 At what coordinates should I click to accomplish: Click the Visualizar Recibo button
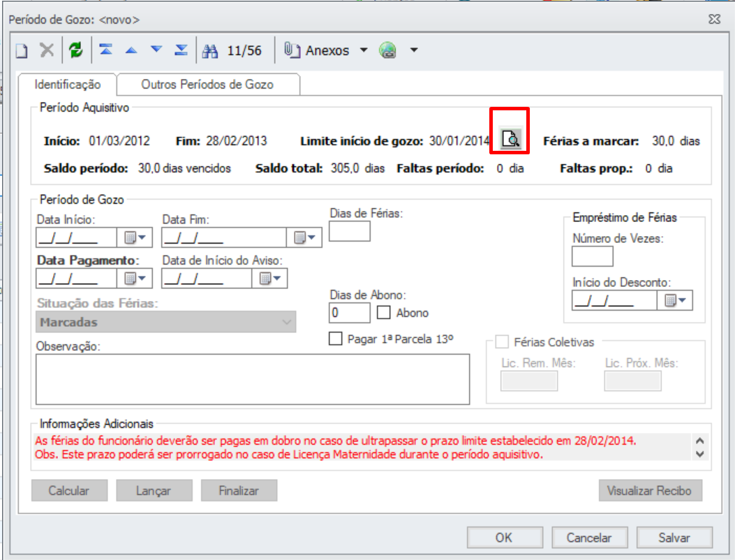[x=650, y=491]
